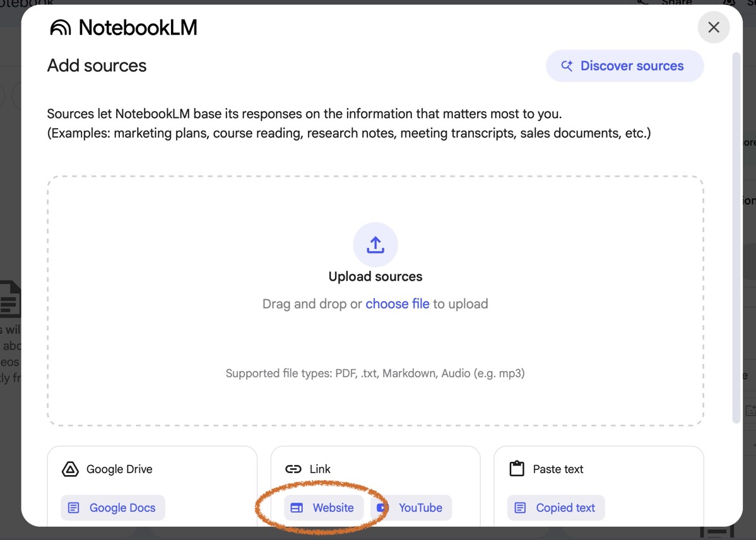Viewport: 756px width, 540px height.
Task: Click the Upload sources heading
Action: [x=375, y=277]
